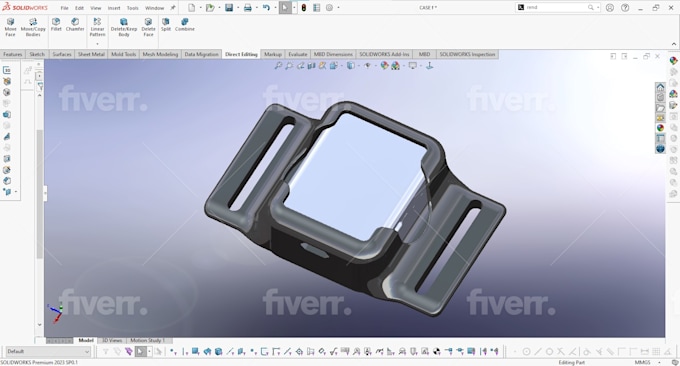Switch to the Evaluate tab
This screenshot has height=366, width=680.
pyautogui.click(x=298, y=54)
